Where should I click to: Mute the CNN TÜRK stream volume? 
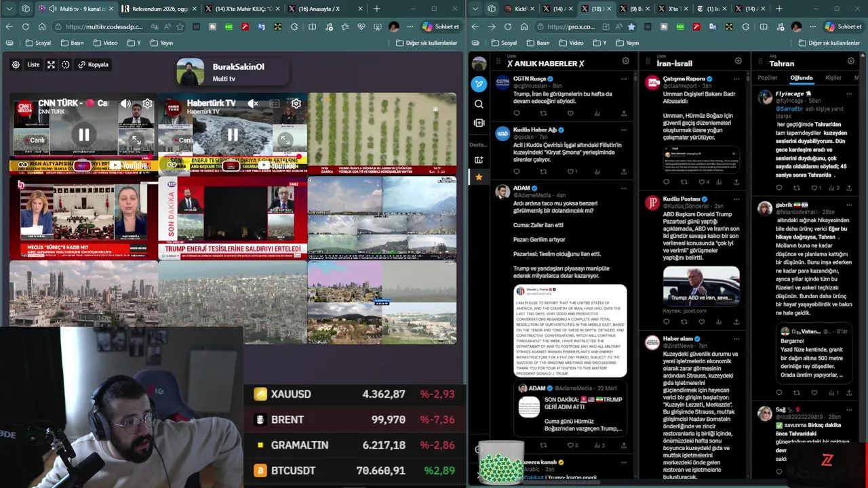tap(126, 103)
